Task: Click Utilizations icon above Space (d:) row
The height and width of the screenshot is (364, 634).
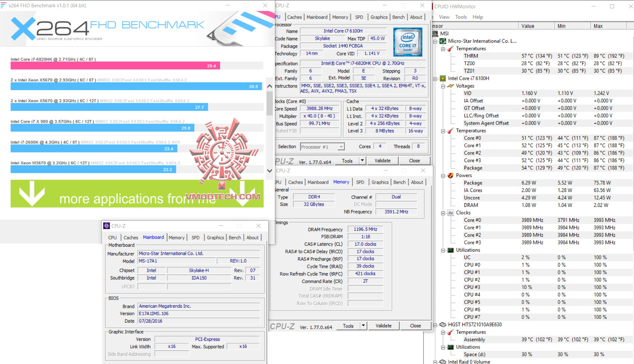Action: (x=450, y=347)
